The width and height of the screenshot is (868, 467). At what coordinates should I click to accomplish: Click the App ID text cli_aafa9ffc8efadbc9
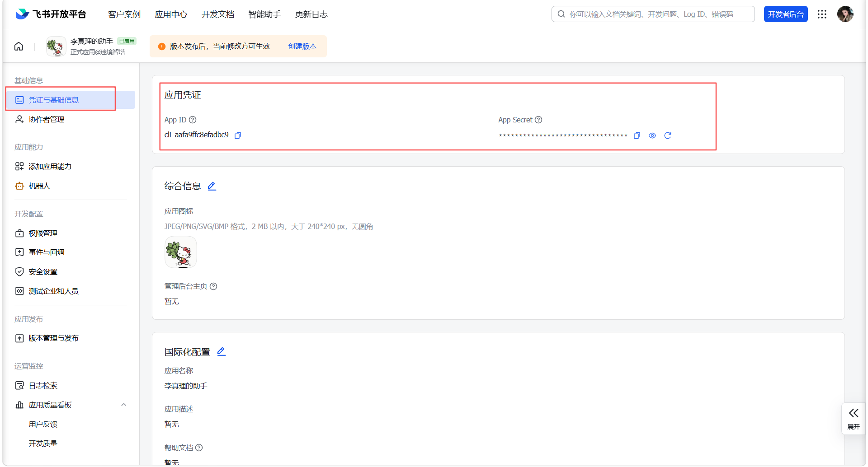(x=197, y=135)
